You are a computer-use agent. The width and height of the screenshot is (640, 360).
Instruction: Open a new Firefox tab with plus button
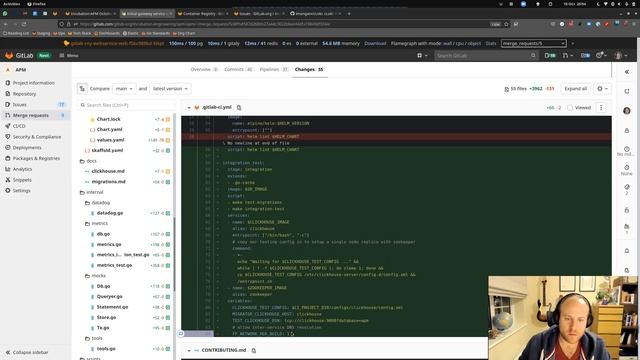click(x=349, y=13)
